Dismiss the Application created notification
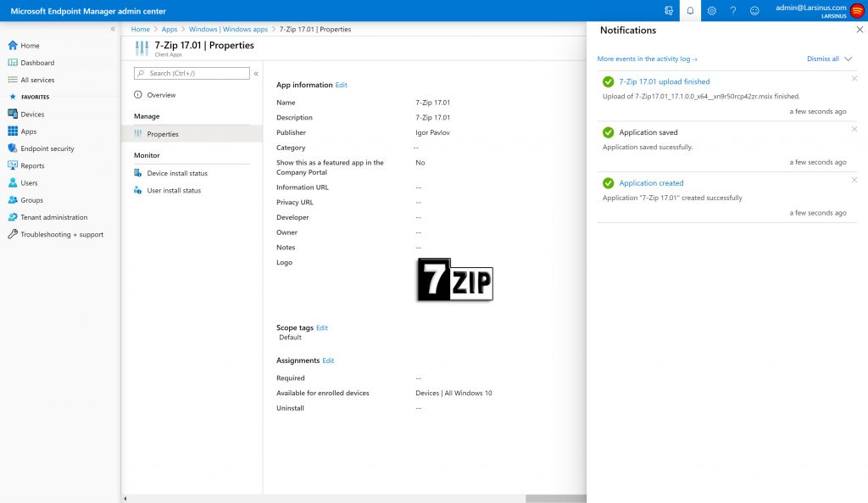The width and height of the screenshot is (868, 503). point(854,180)
